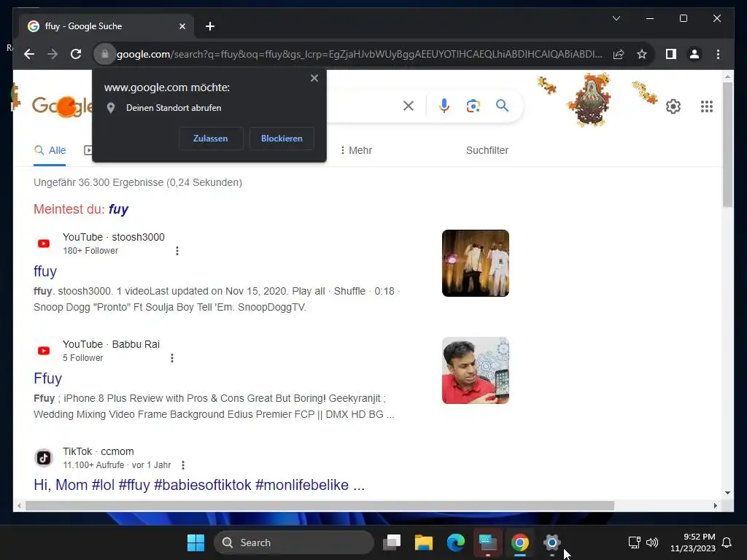Open the Snoop Dogg video thumbnail
The image size is (747, 560).
click(x=476, y=263)
